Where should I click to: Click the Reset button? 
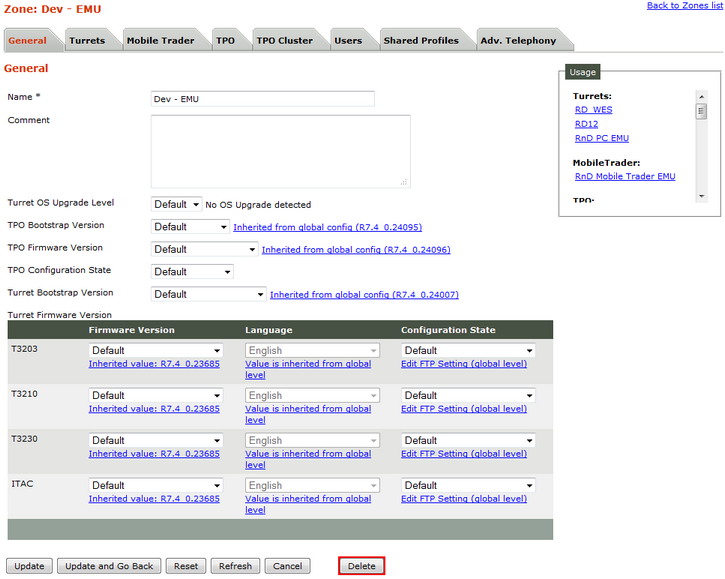[186, 566]
